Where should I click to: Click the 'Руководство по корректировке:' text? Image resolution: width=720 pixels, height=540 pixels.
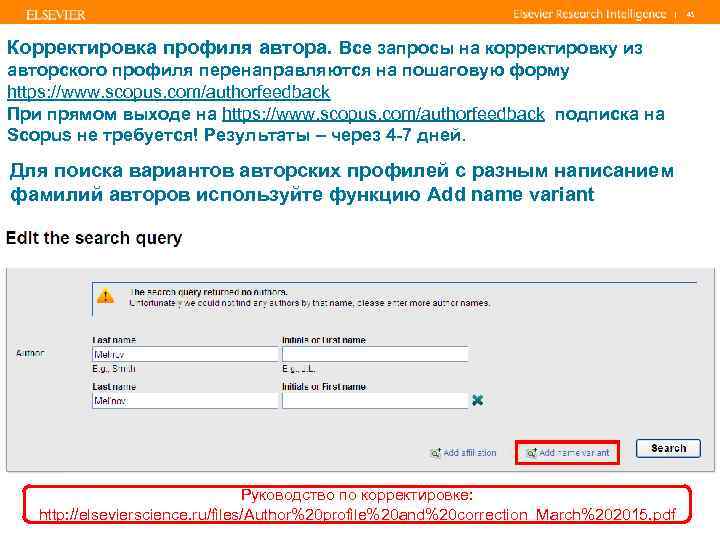click(x=357, y=495)
